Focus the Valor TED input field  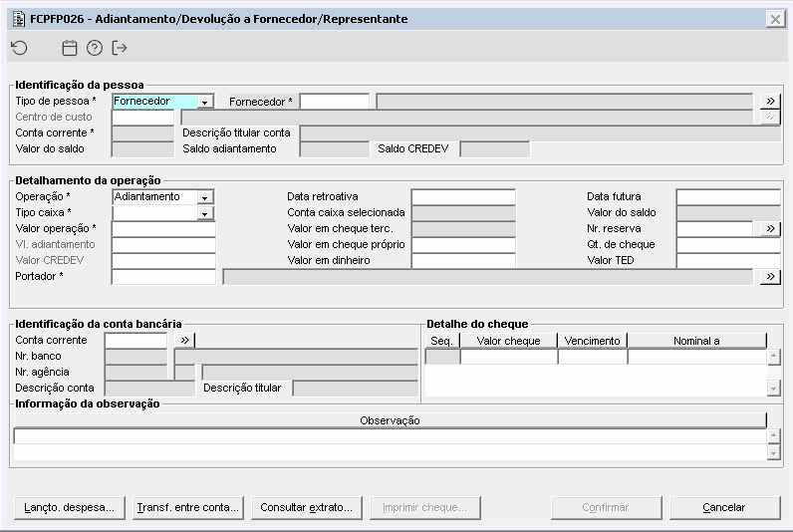tap(728, 260)
